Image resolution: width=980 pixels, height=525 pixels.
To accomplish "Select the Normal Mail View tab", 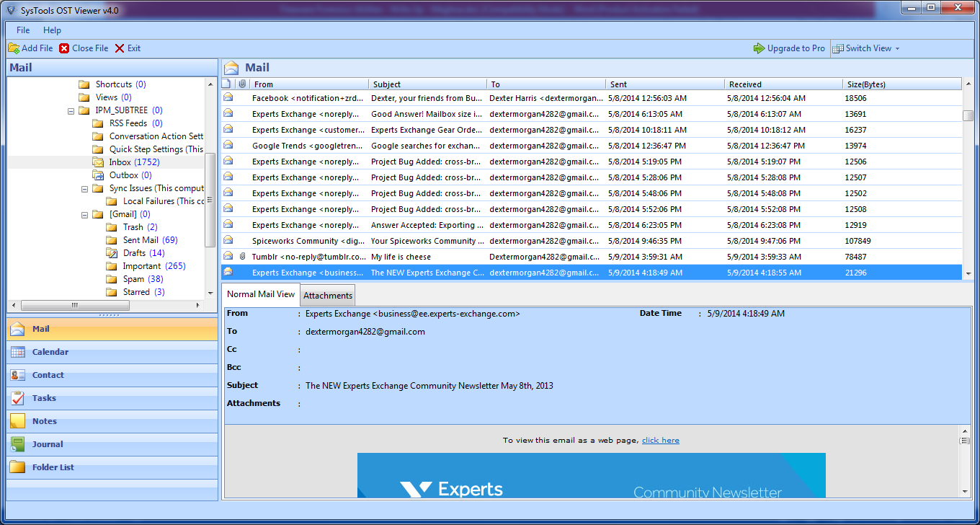I will pyautogui.click(x=261, y=294).
